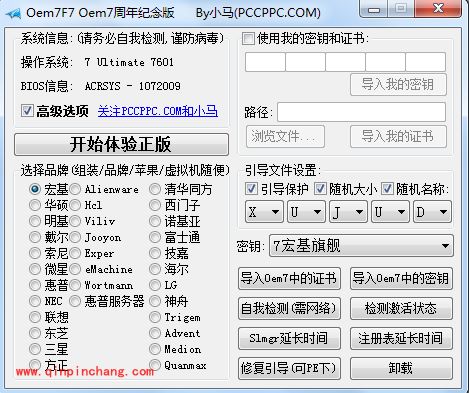The width and height of the screenshot is (469, 393).
Task: Click 导入Oem7中的密钥 button
Action: point(401,278)
